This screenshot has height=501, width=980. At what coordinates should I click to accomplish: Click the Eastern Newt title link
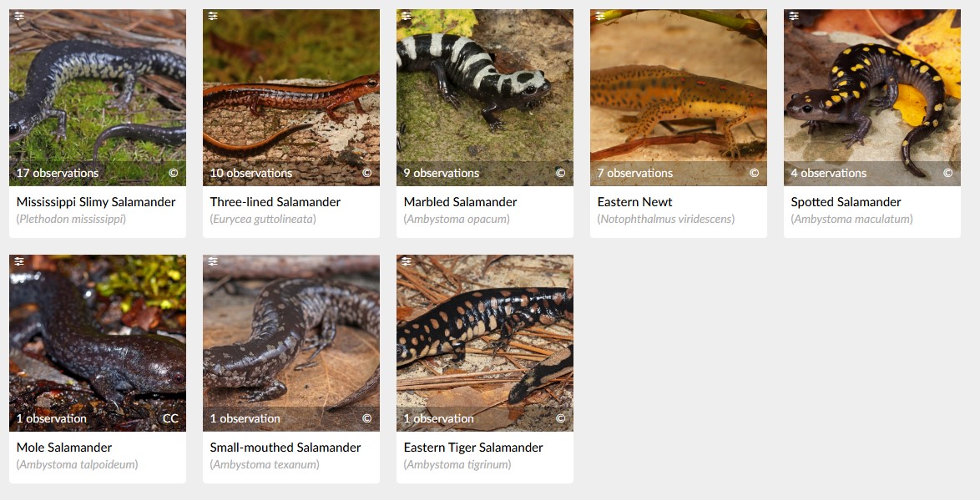[635, 202]
